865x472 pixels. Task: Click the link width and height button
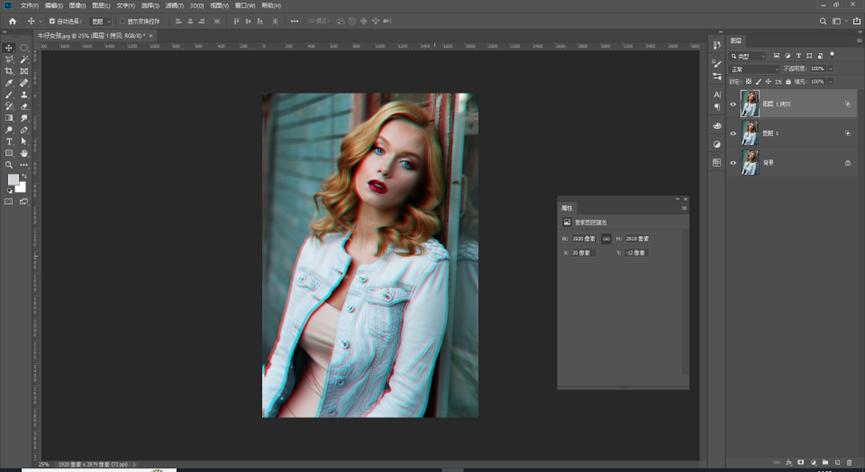coord(607,239)
